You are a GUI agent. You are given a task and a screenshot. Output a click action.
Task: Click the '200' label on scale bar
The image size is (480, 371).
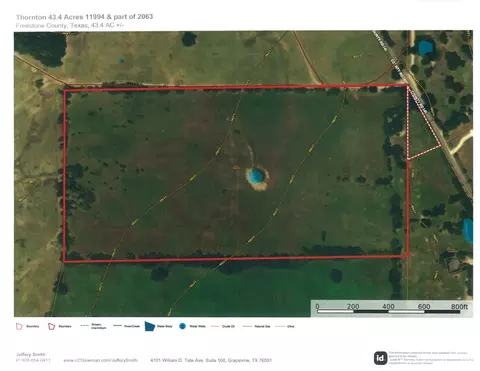tap(353, 306)
